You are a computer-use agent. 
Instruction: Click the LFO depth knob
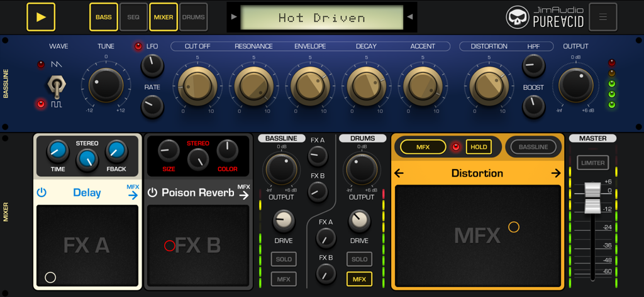[152, 66]
